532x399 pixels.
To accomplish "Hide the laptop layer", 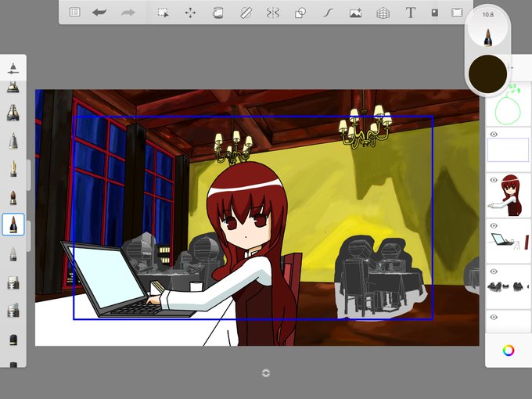I will [494, 225].
